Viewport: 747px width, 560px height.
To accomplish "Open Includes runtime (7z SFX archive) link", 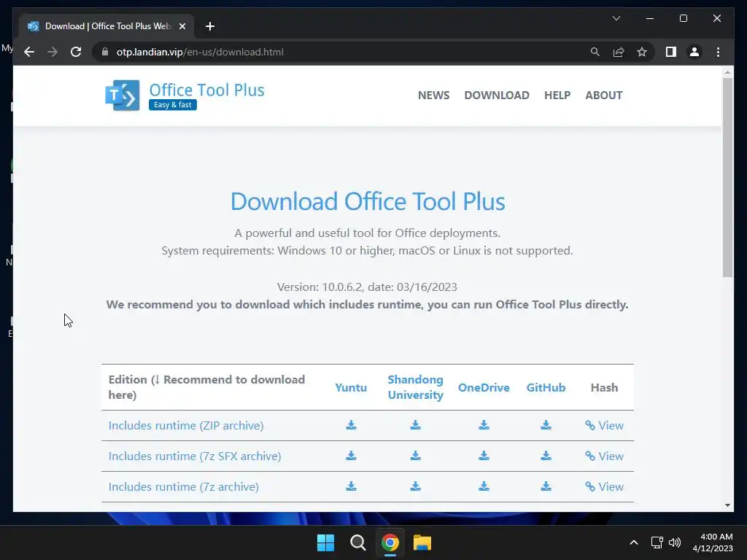I will point(194,456).
